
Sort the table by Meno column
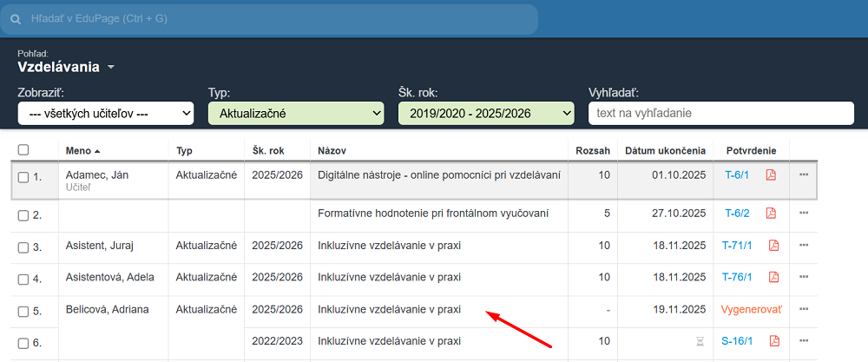pyautogui.click(x=82, y=150)
